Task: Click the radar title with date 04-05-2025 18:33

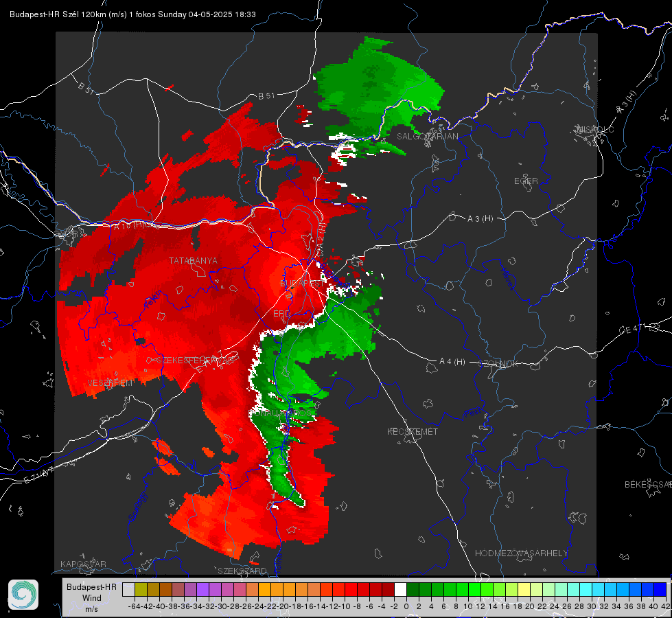Action: (x=133, y=14)
